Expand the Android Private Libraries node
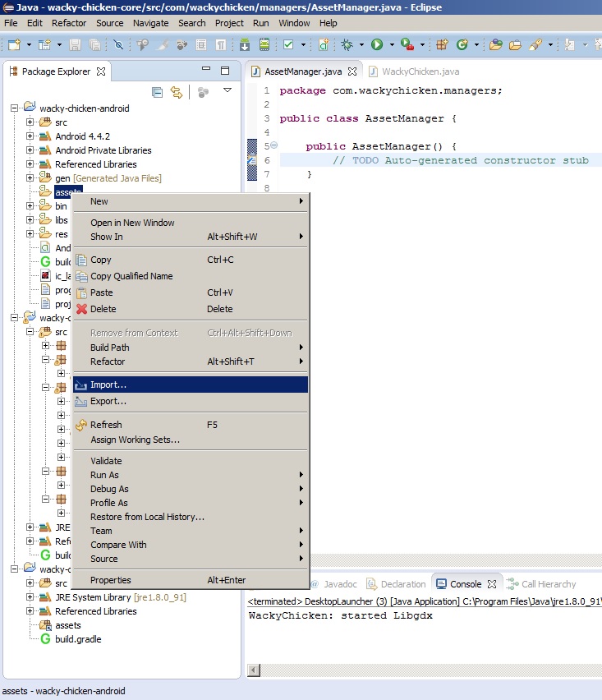 point(30,150)
